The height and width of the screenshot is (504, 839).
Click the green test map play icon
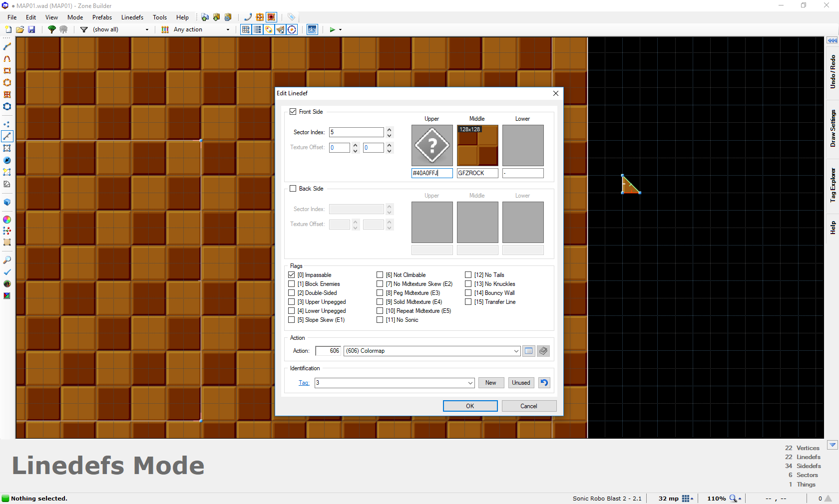[333, 29]
